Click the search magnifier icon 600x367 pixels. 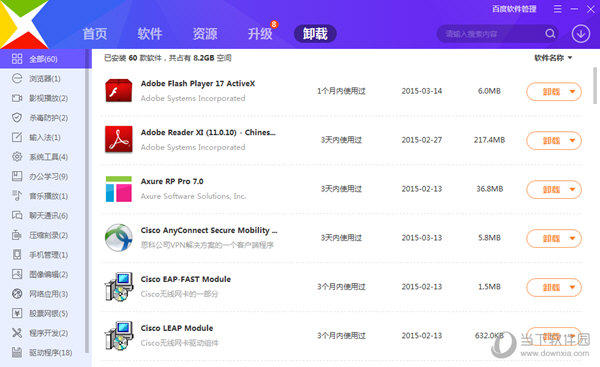[550, 34]
